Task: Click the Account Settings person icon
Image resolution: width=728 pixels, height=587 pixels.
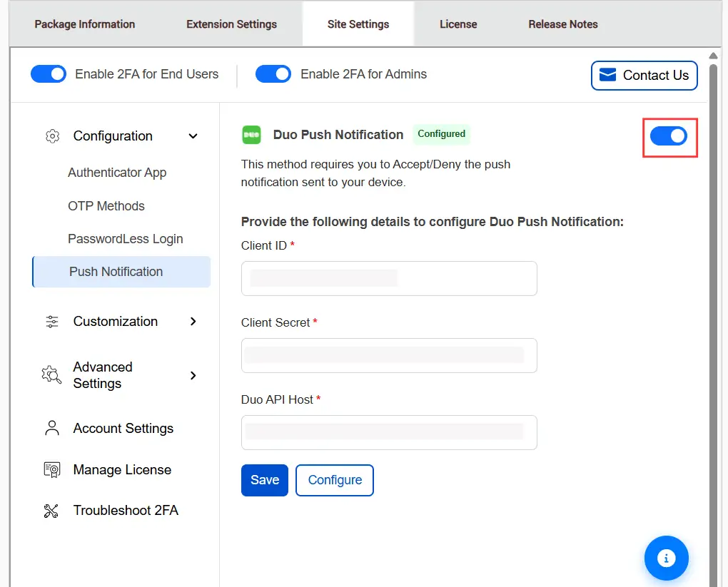Action: pyautogui.click(x=51, y=428)
